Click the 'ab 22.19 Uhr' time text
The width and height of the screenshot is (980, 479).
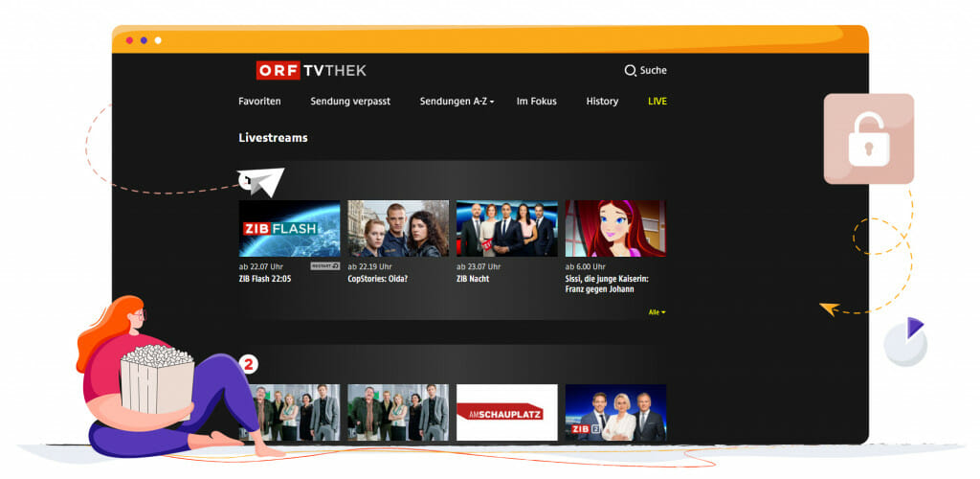point(370,266)
